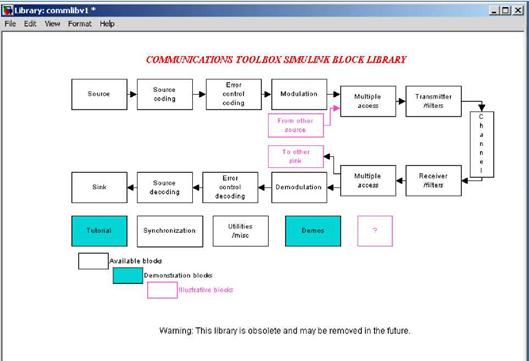Click the 'Demonstration blocks' legend label
The image size is (529, 361).
click(178, 276)
